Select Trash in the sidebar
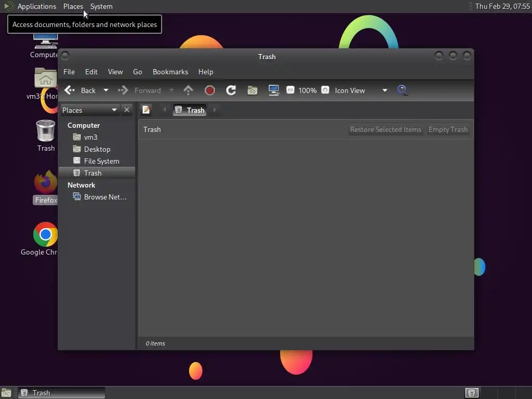This screenshot has height=399, width=532. (97, 173)
